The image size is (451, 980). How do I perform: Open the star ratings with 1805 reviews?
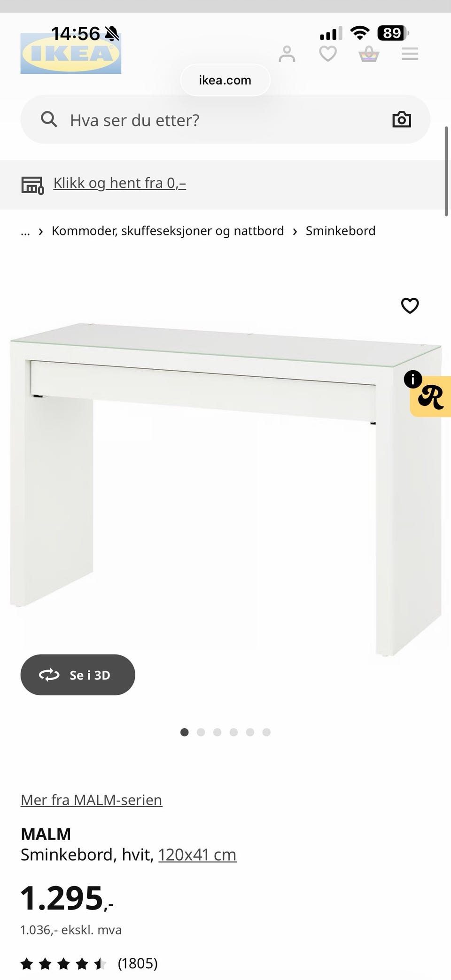89,964
